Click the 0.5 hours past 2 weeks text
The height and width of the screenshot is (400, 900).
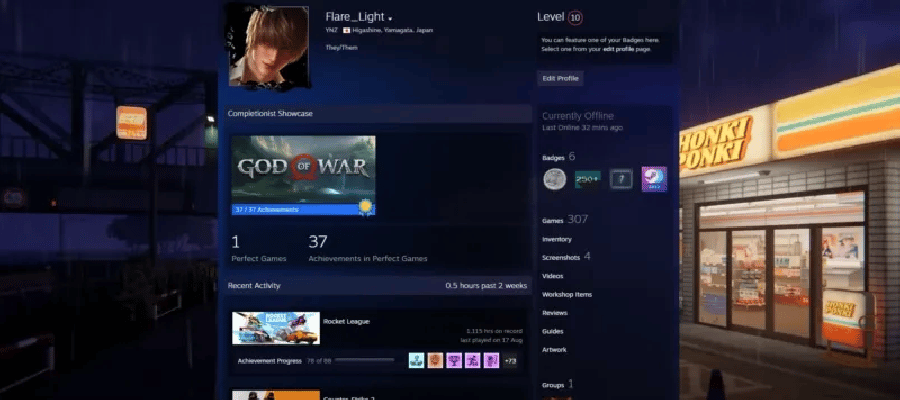coord(486,285)
